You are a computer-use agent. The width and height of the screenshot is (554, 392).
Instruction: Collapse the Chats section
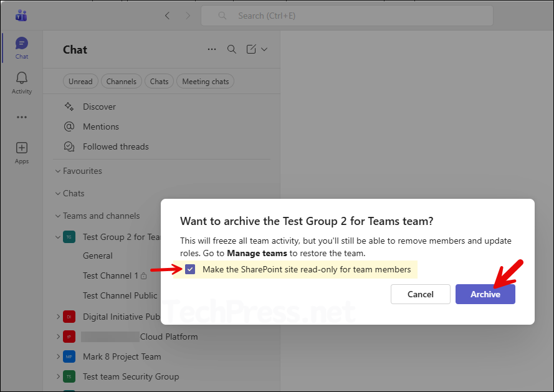[59, 193]
